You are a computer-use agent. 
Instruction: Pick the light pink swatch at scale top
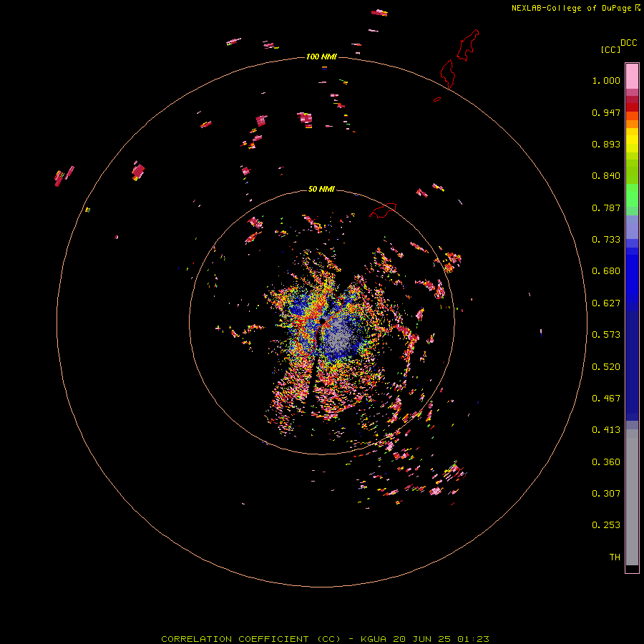pyautogui.click(x=632, y=77)
